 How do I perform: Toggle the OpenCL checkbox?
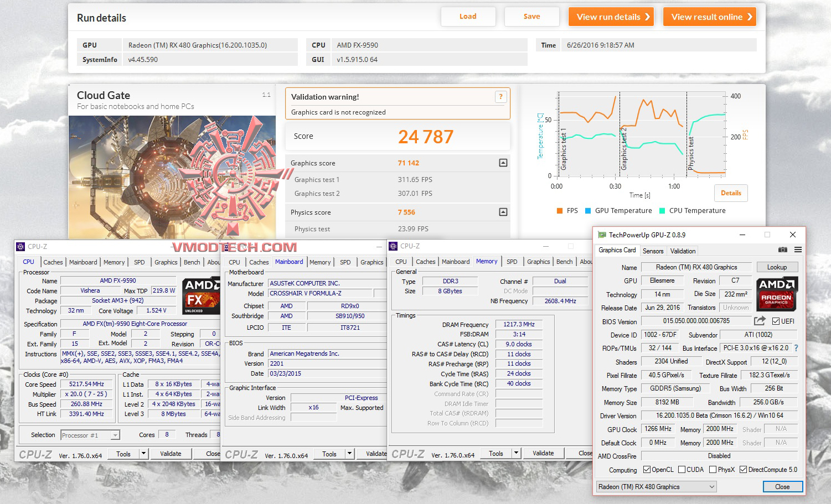pyautogui.click(x=647, y=470)
